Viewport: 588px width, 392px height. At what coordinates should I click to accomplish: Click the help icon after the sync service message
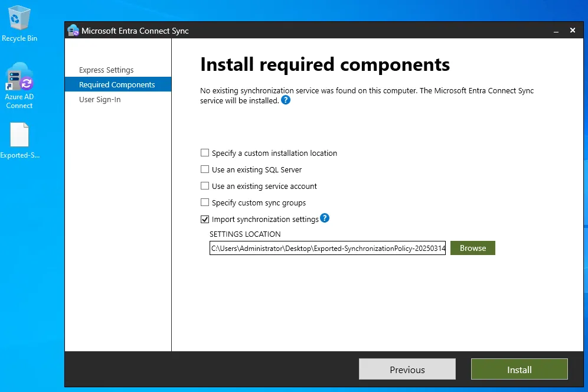coord(286,100)
